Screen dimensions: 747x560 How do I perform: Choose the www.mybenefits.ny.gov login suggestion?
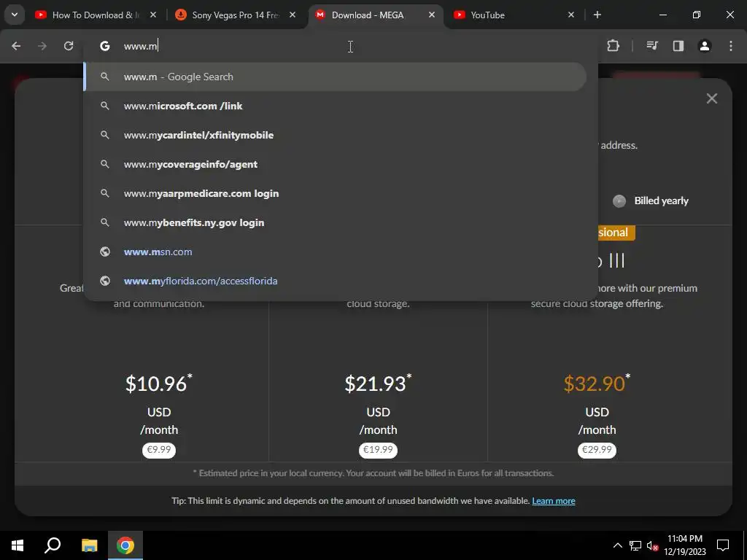(x=335, y=222)
